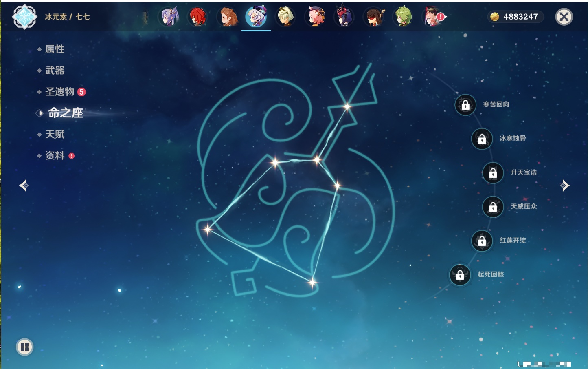Switch to the 武器 weapon tab

point(55,71)
